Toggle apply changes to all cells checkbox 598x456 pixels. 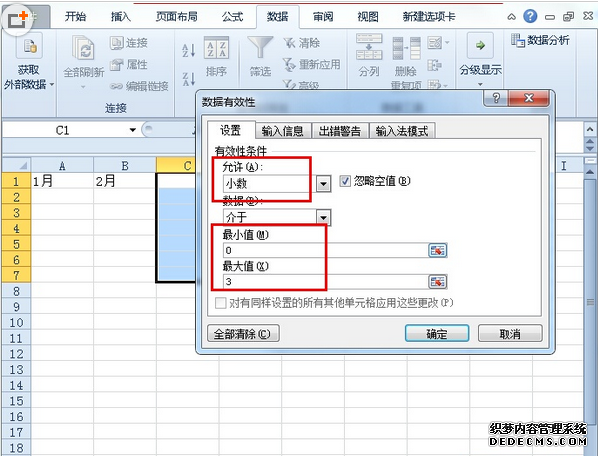pyautogui.click(x=220, y=303)
